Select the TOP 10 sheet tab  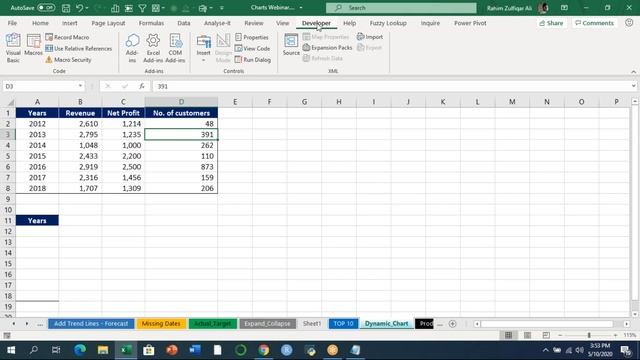coord(343,324)
